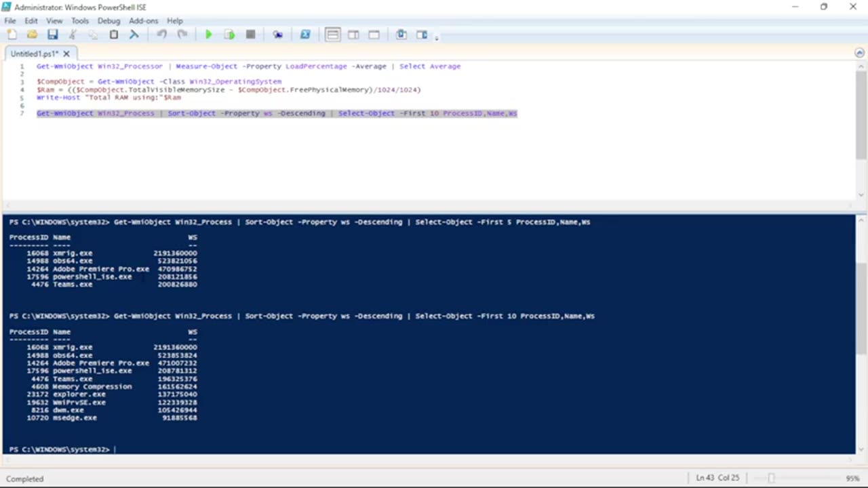Click script line 4 $Ram calculation
868x488 pixels.
click(x=229, y=89)
